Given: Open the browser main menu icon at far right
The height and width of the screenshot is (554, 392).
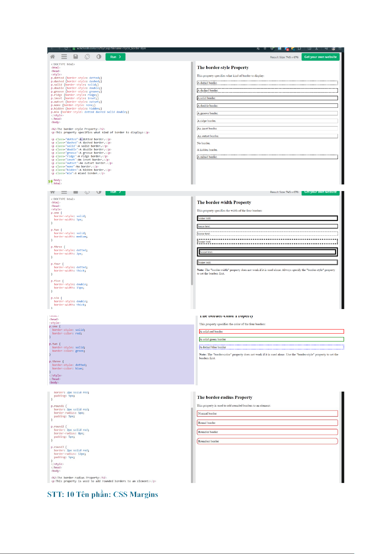Looking at the screenshot, I should (340, 49).
